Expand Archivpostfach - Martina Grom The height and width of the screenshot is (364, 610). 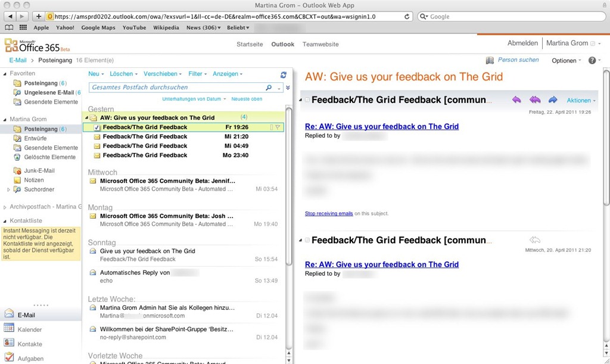(5, 207)
